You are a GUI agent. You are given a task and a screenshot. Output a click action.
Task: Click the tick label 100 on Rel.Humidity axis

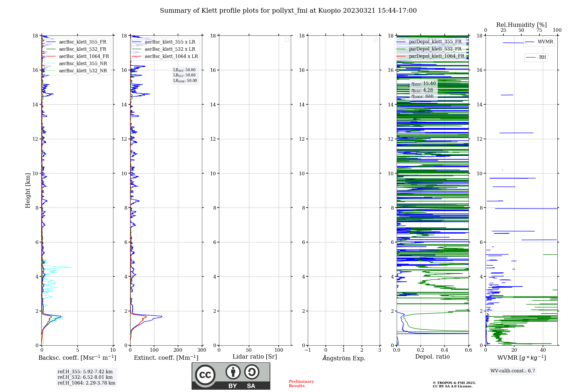coord(557,30)
